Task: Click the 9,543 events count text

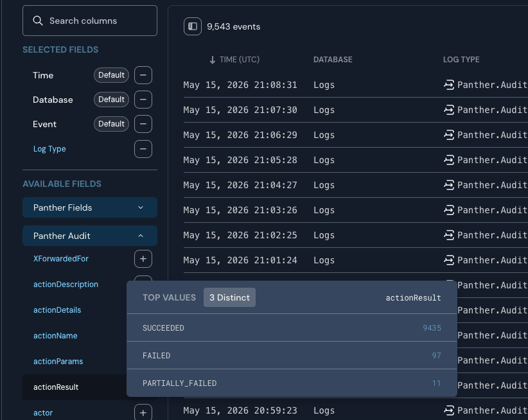Action: pos(233,26)
